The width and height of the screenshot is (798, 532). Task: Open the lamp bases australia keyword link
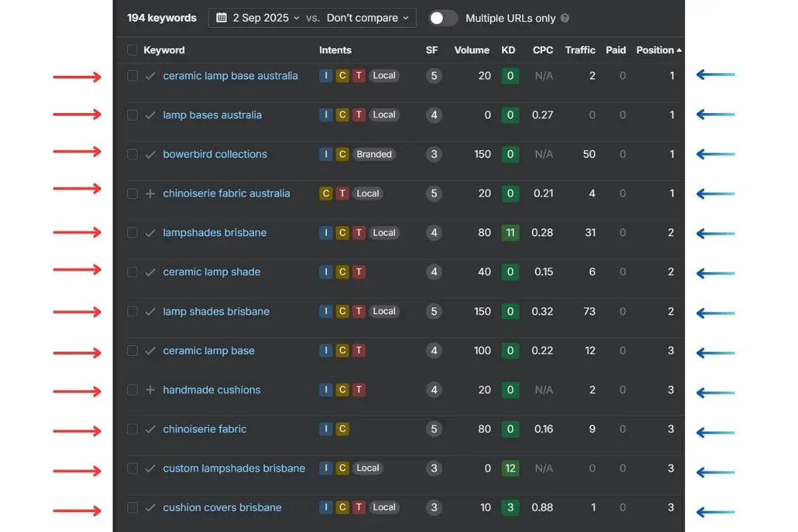tap(212, 115)
